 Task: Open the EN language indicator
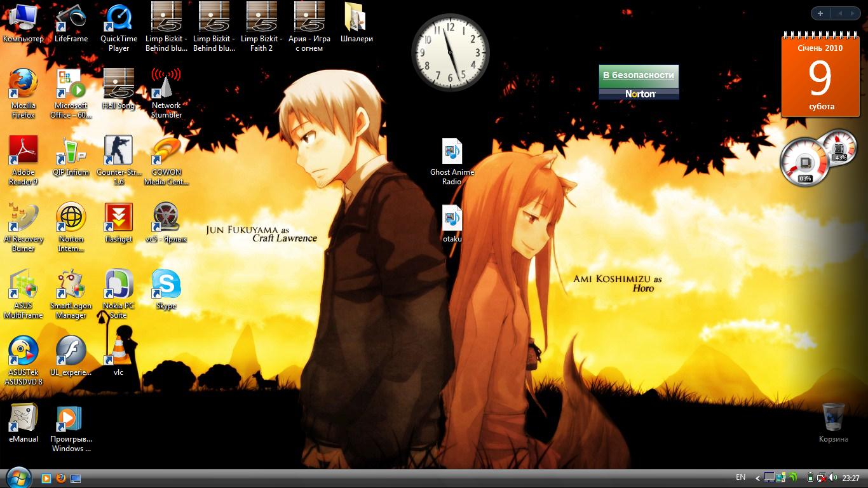740,477
